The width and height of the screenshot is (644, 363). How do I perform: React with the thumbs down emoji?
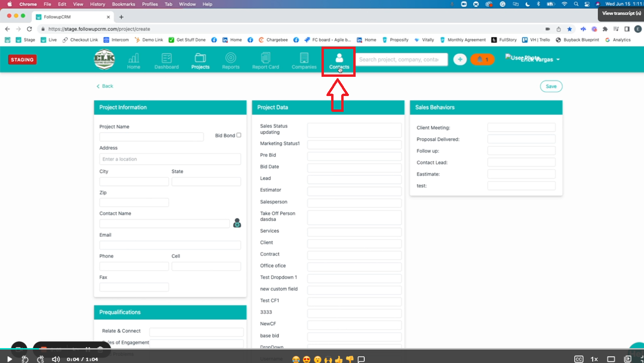(x=350, y=359)
